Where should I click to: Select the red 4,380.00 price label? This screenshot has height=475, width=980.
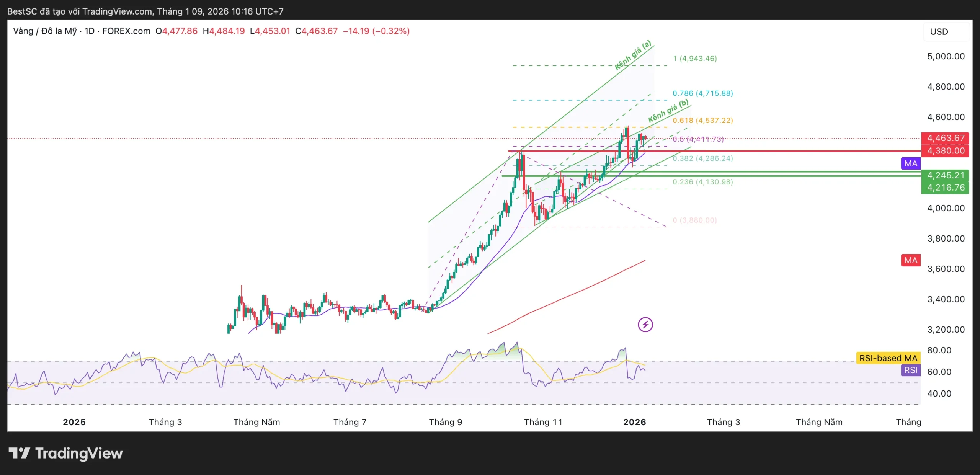tap(945, 150)
